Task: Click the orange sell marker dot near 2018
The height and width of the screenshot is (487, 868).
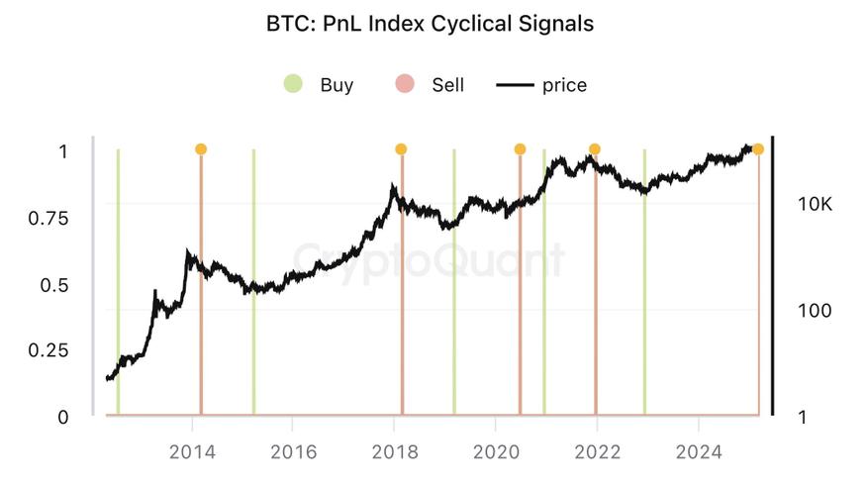Action: click(x=401, y=149)
